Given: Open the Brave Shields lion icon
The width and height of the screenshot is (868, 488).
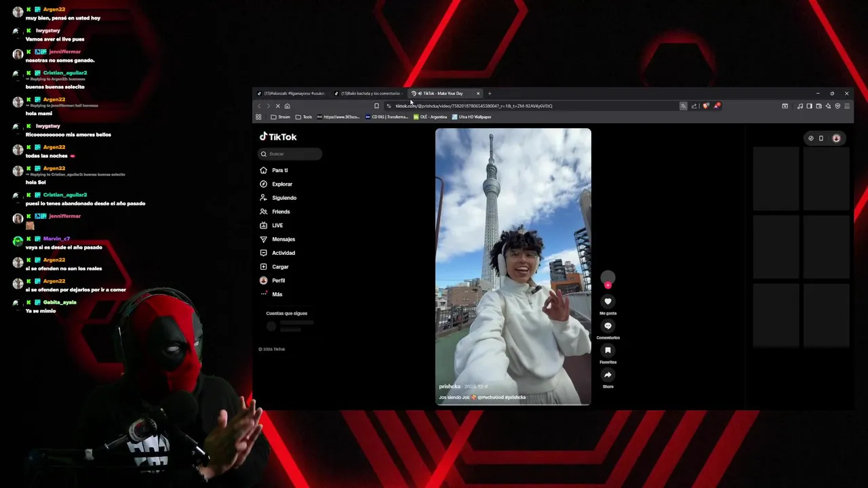Looking at the screenshot, I should pos(706,106).
